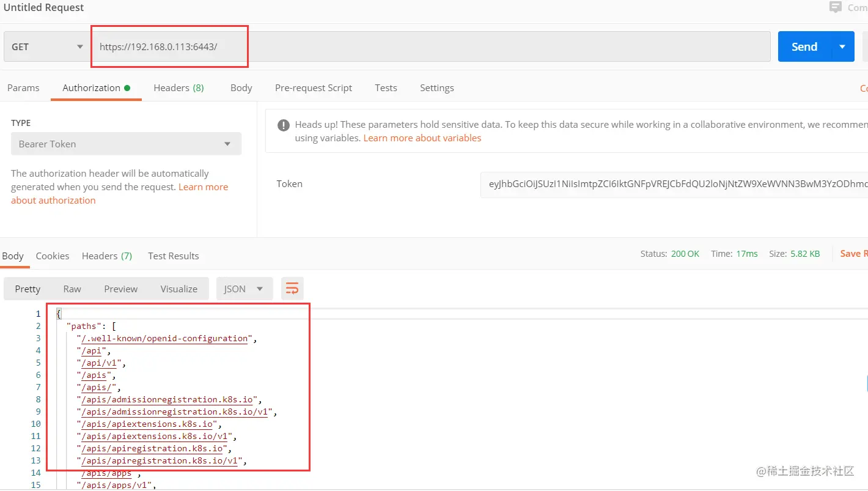The width and height of the screenshot is (868, 491).
Task: Click the Untitled Request title
Action: click(x=44, y=7)
